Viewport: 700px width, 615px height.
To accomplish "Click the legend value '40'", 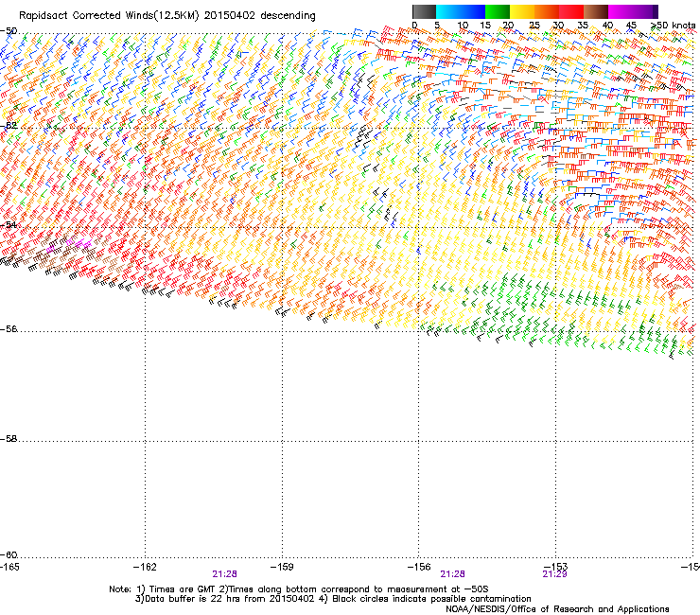I will [x=607, y=26].
